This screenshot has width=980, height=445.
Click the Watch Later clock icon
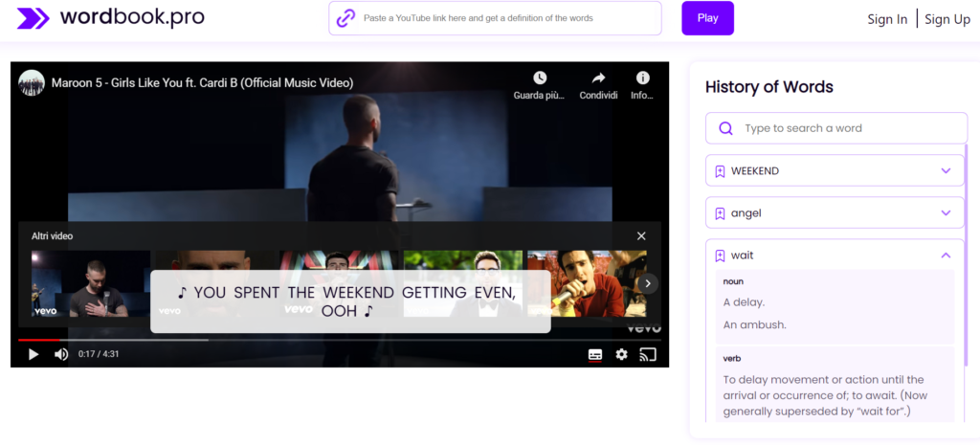[540, 78]
